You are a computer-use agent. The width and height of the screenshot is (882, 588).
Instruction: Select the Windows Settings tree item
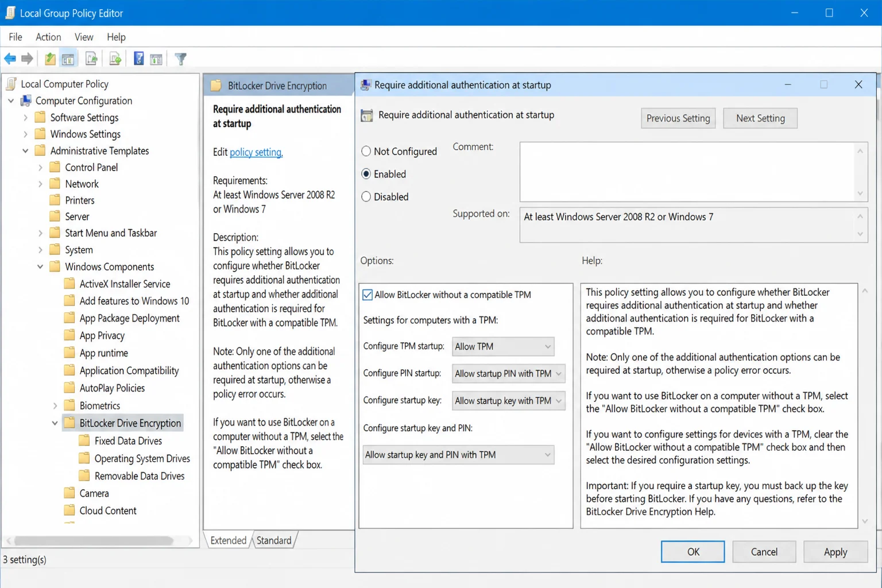(86, 134)
